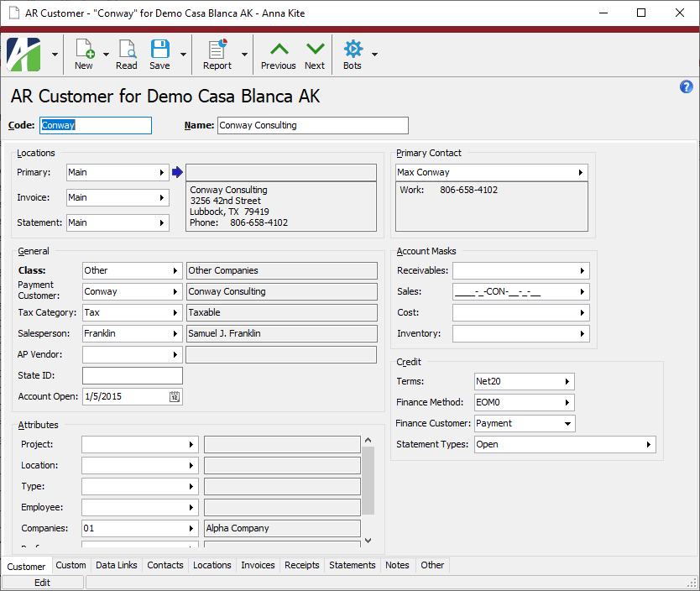Expand the Finance Customer dropdown
700x591 pixels.
pyautogui.click(x=568, y=424)
